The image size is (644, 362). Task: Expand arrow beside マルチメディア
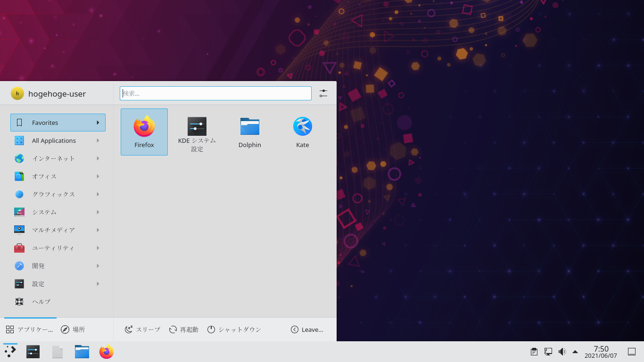pos(98,230)
